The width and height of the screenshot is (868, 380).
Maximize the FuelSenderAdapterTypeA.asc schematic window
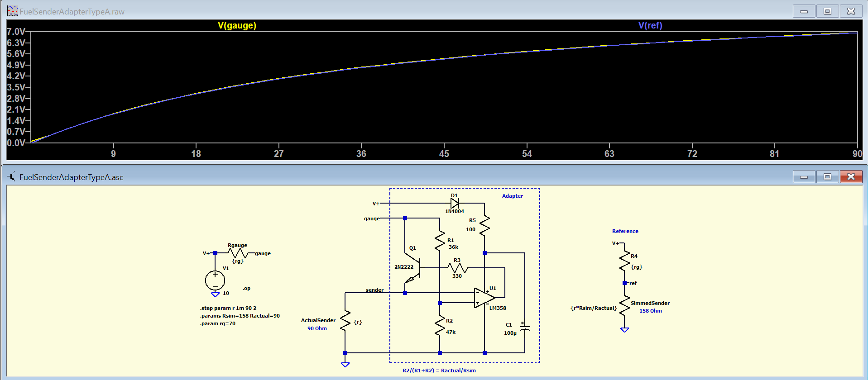[x=827, y=177]
